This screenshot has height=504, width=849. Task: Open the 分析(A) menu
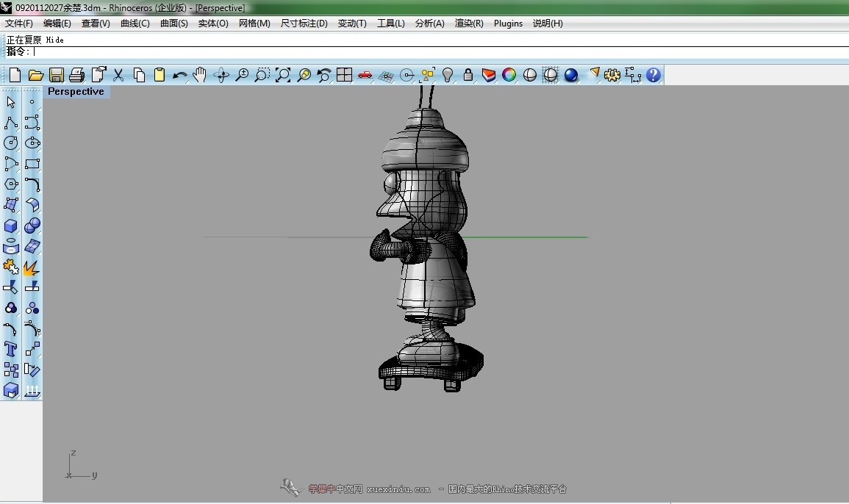(x=429, y=24)
